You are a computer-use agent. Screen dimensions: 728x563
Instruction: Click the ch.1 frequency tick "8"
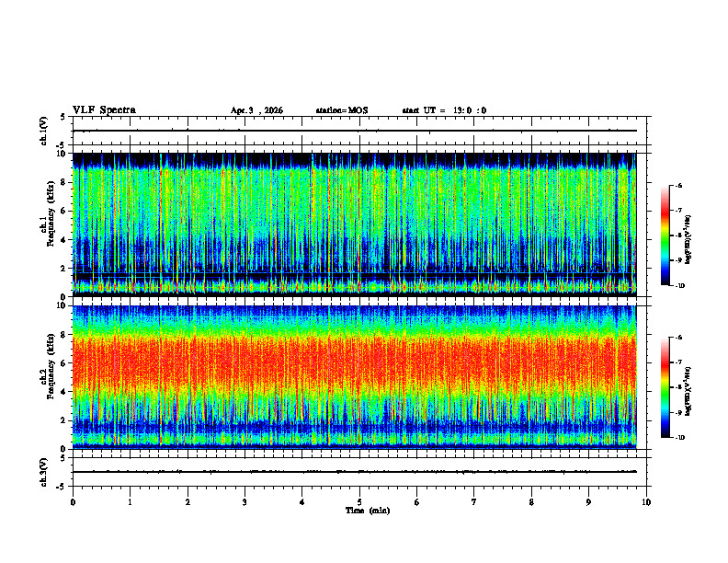tap(64, 182)
